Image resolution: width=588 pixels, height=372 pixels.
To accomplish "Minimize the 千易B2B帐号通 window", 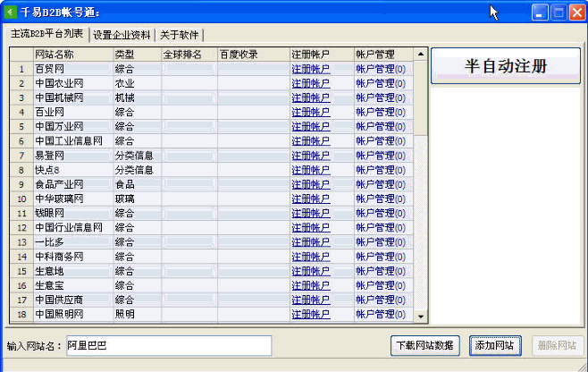I will 540,13.
